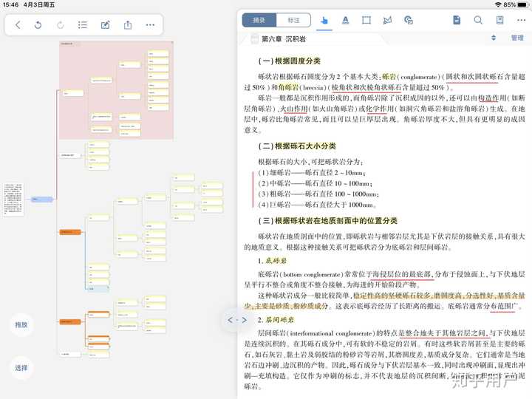Screen dimensions: 532x399
Task: Tap the 拖放 drag button
Action: point(21,324)
